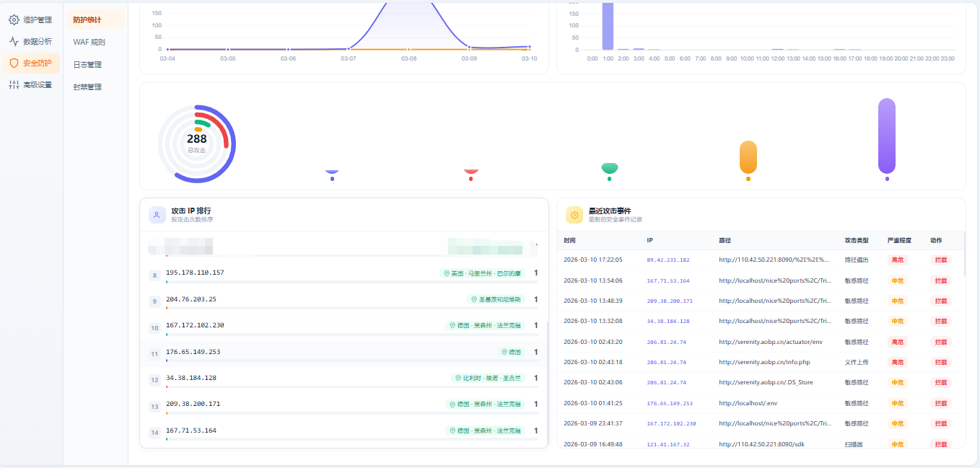Open 封禁管理 in the submenu
The height and width of the screenshot is (468, 980).
[x=87, y=87]
